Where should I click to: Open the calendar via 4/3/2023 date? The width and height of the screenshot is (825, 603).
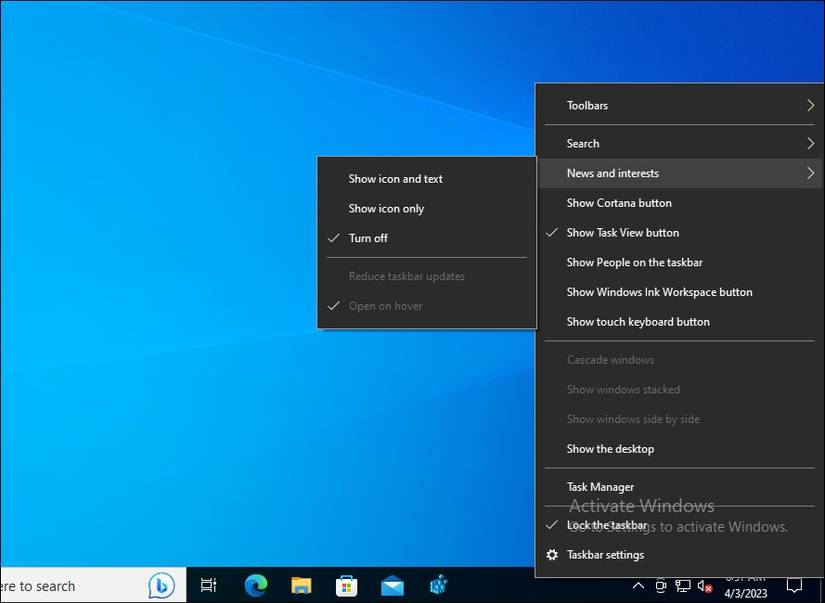tap(746, 593)
